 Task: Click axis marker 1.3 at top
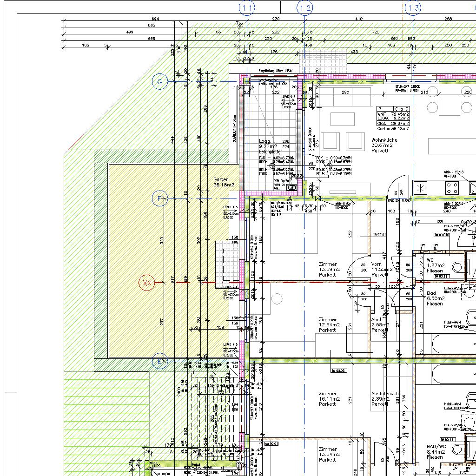tap(413, 7)
